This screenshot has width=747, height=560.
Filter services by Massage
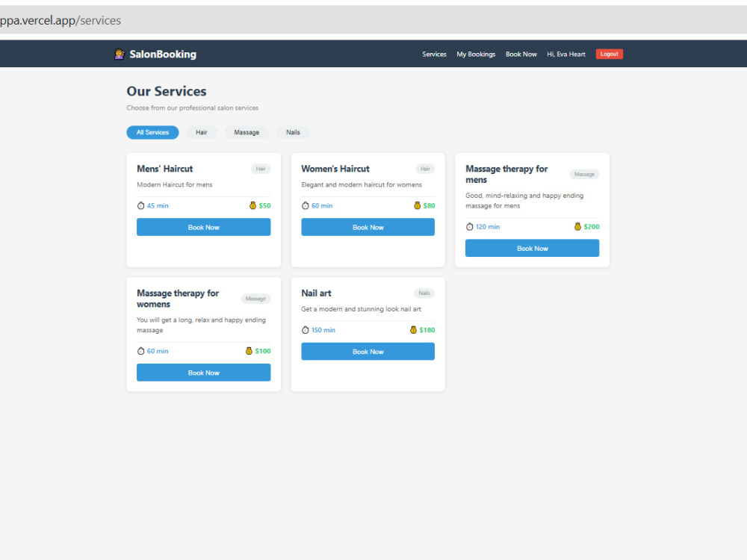tap(247, 132)
